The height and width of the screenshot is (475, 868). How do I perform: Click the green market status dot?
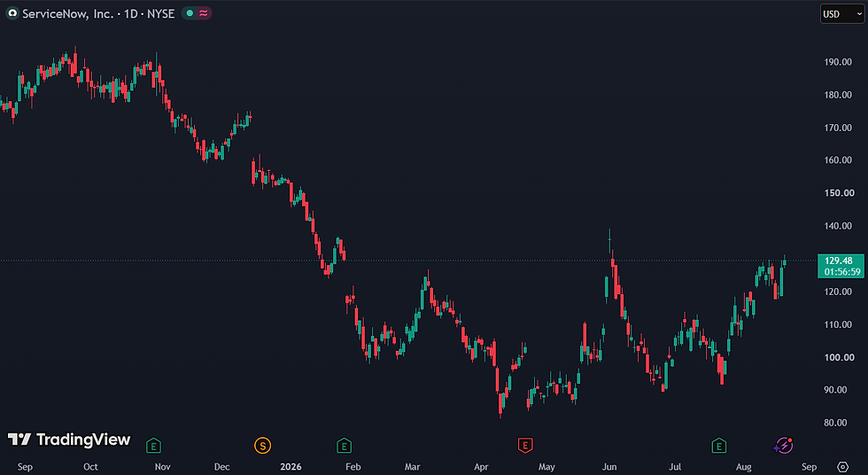click(190, 13)
